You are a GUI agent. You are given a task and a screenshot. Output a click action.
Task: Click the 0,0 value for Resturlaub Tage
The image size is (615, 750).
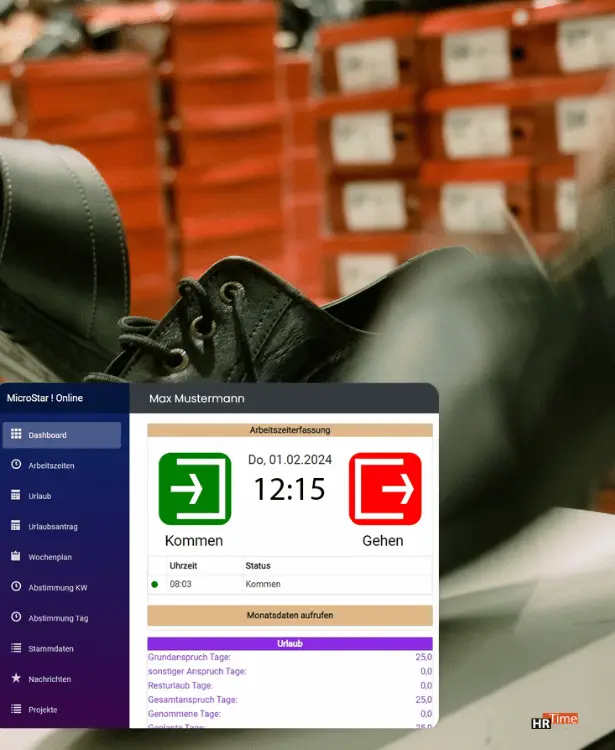[426, 686]
